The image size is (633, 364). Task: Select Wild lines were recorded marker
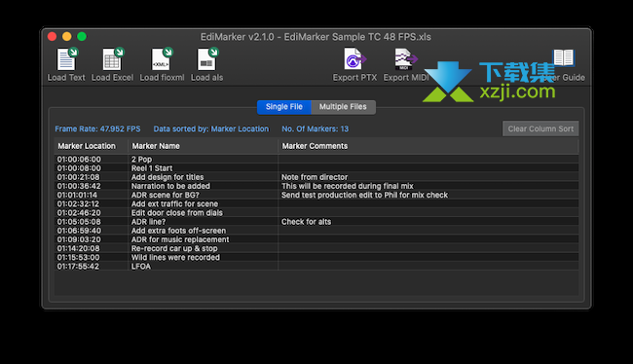pos(175,257)
